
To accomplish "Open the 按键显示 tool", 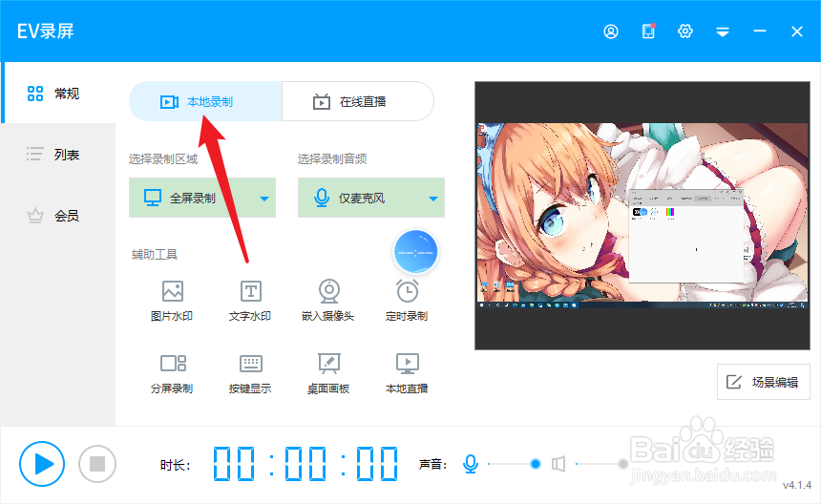I will click(x=250, y=373).
